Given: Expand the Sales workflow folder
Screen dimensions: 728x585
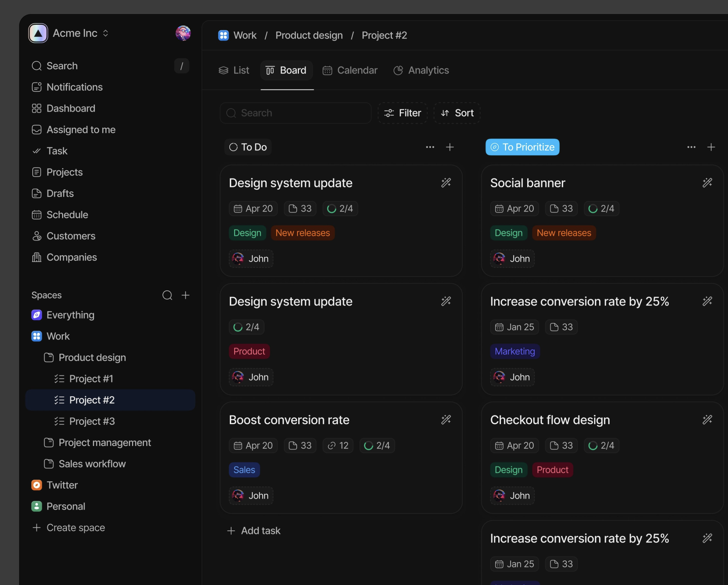Looking at the screenshot, I should click(85, 464).
